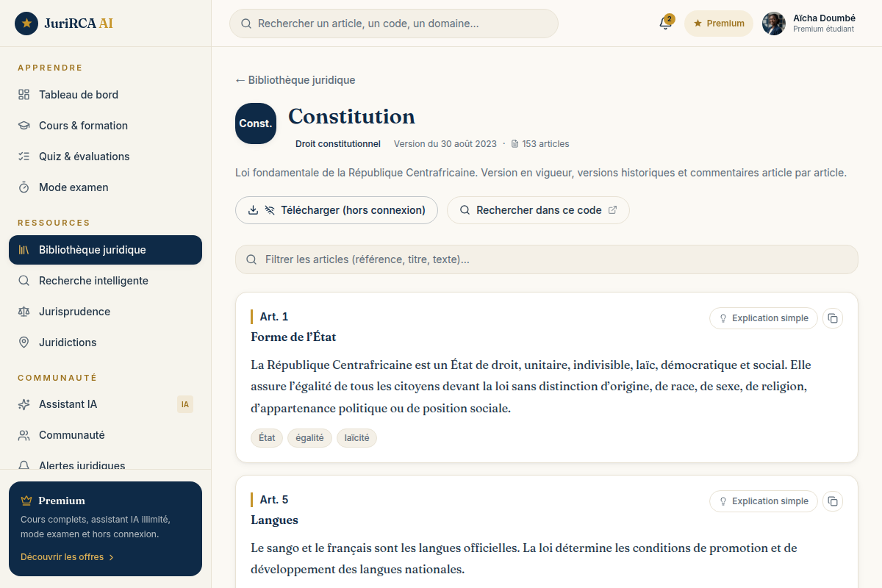Click the Jurisprudence scales icon
882x588 pixels.
(24, 312)
